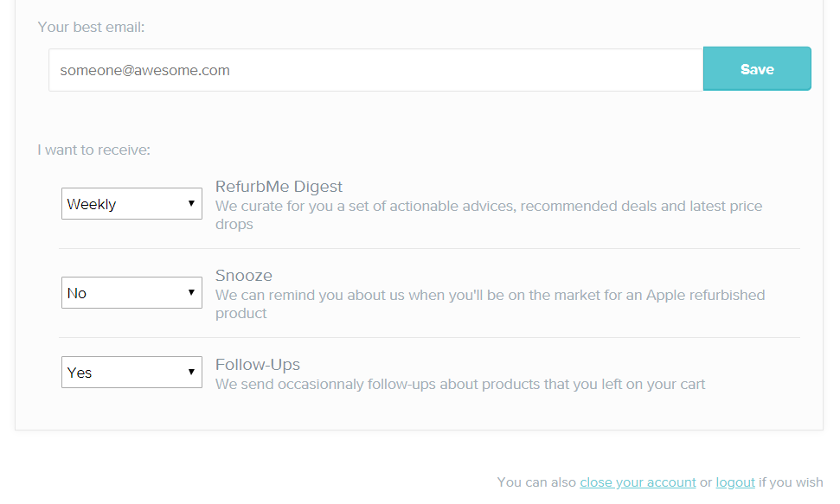Click the Snooze heading text

click(244, 275)
